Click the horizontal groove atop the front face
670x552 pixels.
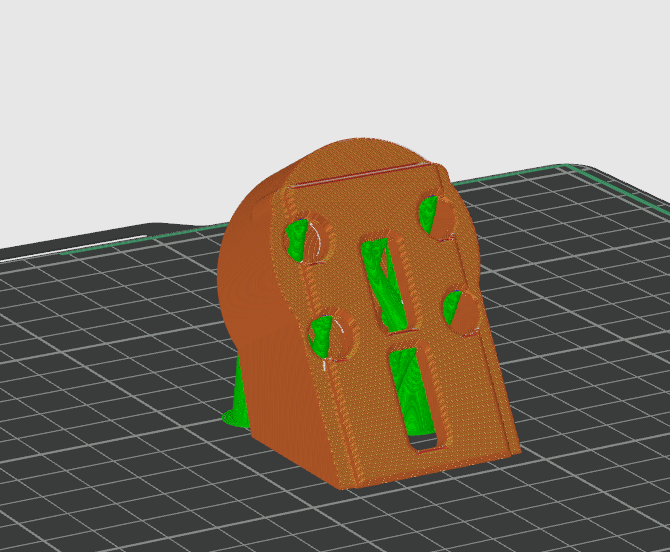pyautogui.click(x=360, y=174)
